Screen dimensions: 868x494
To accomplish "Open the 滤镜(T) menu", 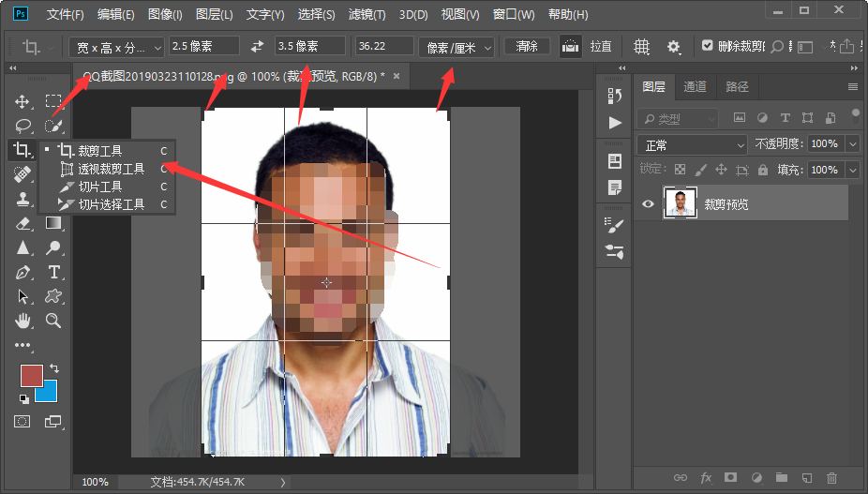I will (x=367, y=15).
